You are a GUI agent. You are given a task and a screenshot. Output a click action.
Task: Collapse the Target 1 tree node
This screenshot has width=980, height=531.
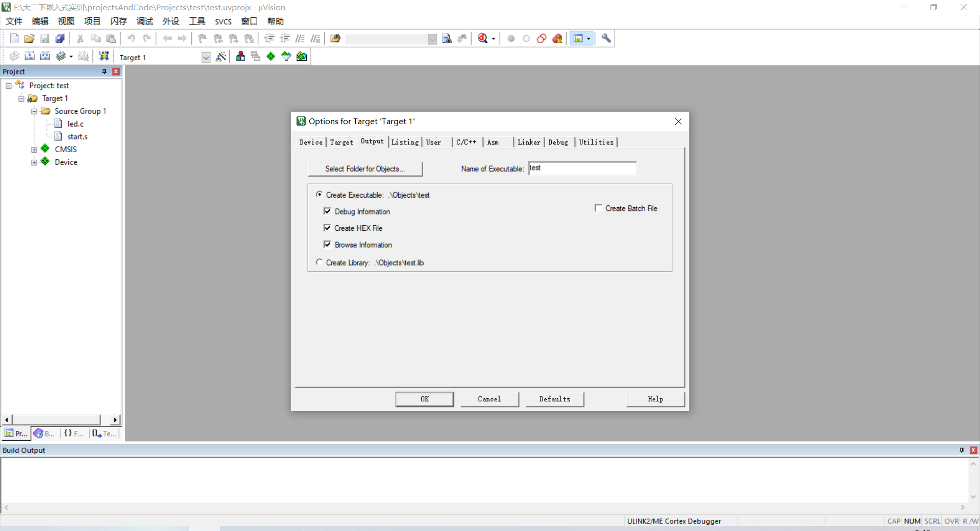(21, 99)
